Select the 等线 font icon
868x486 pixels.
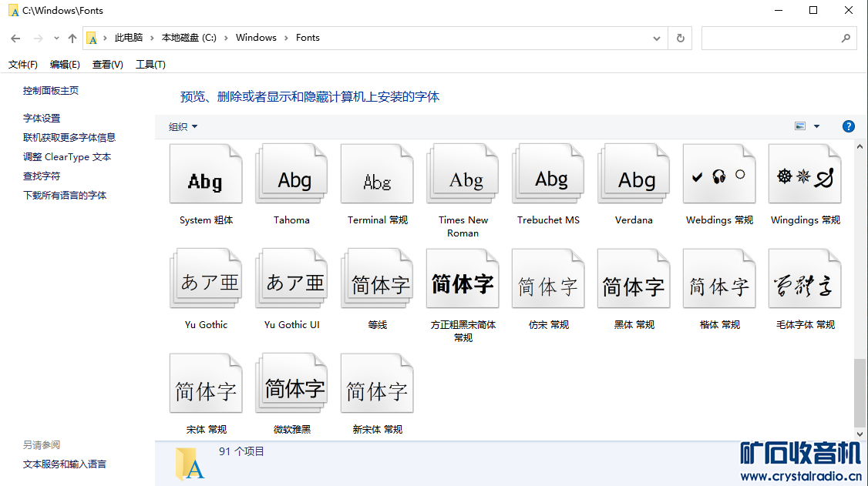pos(377,278)
